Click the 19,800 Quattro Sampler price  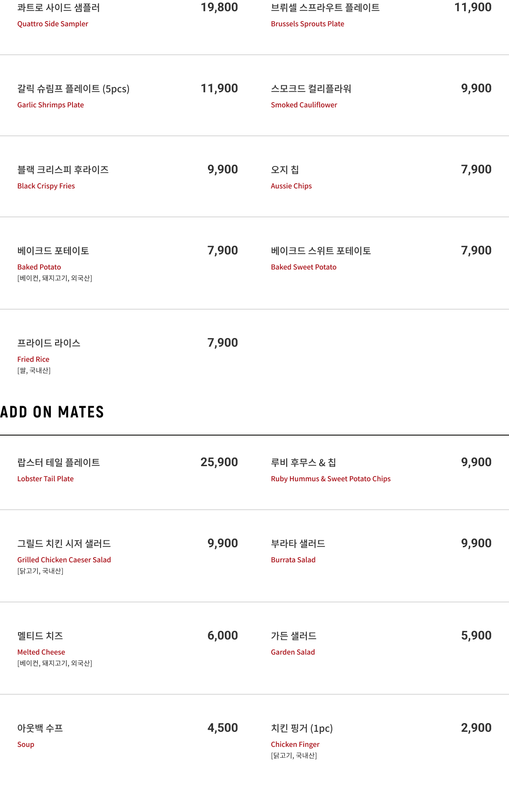[x=219, y=7]
